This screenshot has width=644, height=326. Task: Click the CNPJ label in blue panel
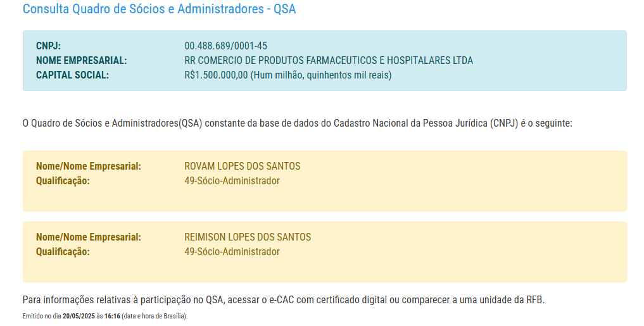[x=48, y=46]
